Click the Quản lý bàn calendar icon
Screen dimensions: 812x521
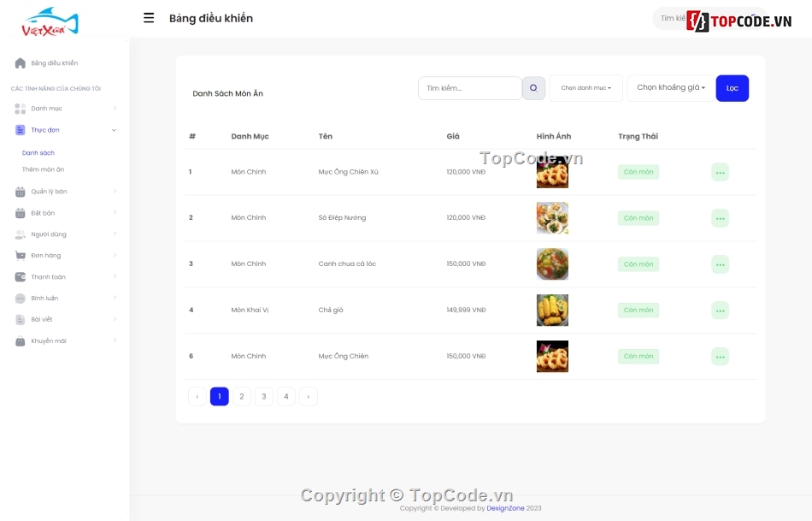[x=21, y=192]
